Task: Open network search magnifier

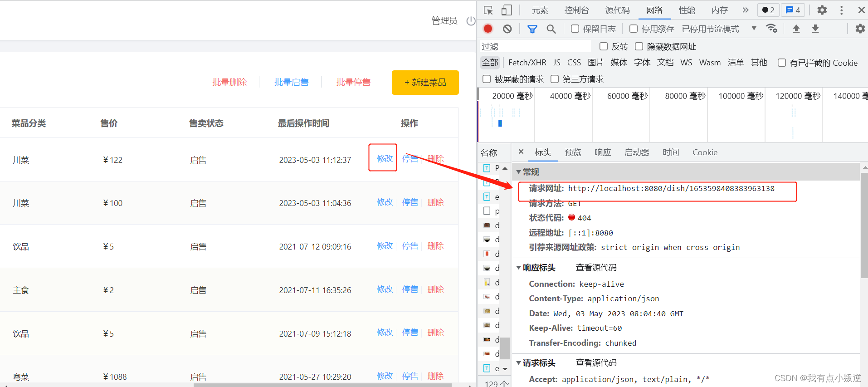Action: (551, 29)
